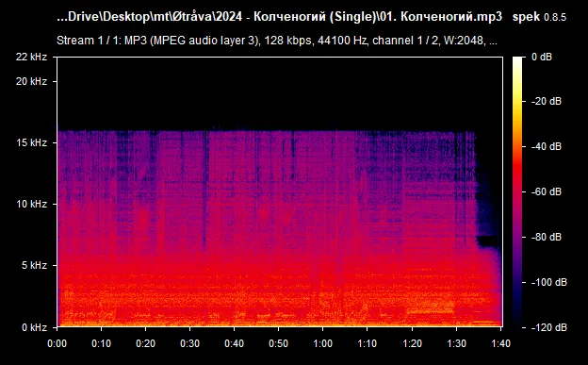Click the -120 dB level label

coord(549,327)
